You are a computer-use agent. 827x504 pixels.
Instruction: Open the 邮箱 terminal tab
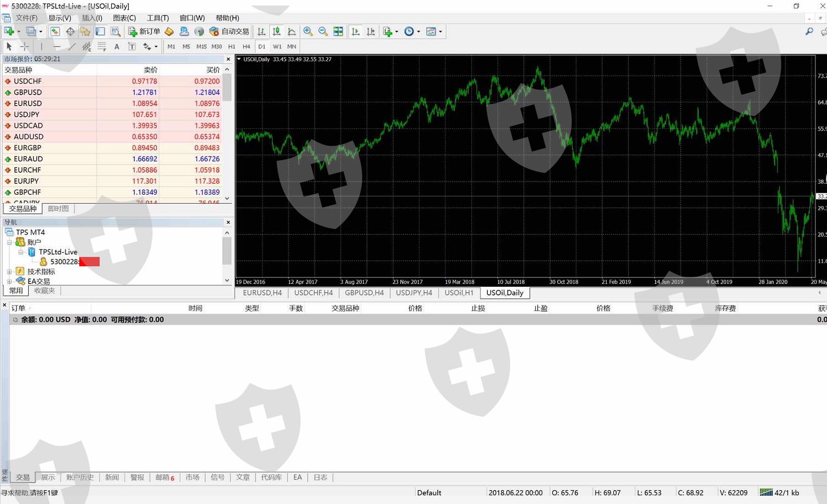click(165, 478)
